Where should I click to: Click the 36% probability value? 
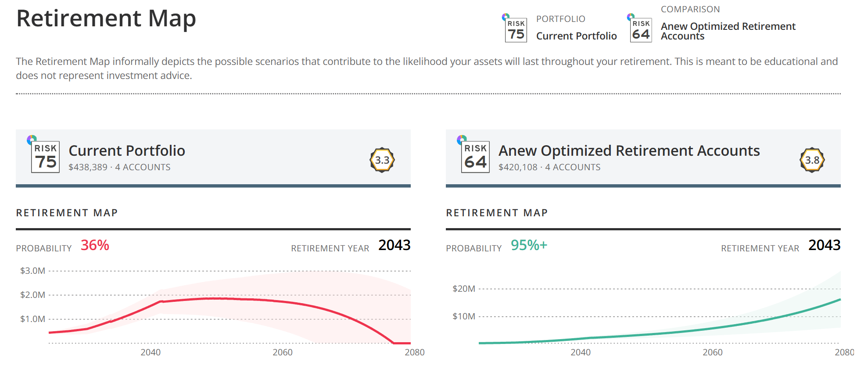tap(95, 245)
